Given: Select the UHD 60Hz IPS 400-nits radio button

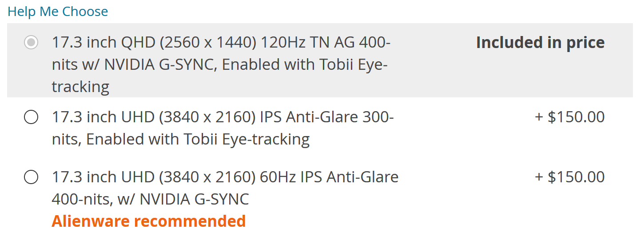Looking at the screenshot, I should (31, 177).
